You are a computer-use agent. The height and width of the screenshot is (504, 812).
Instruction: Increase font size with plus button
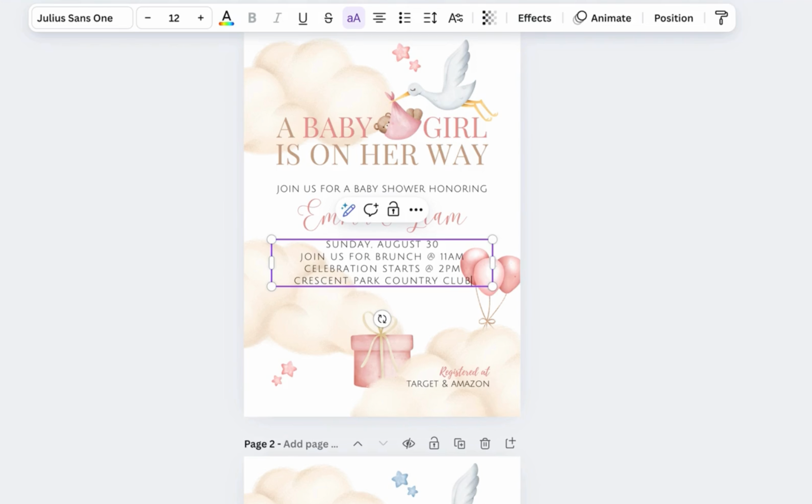coord(201,18)
